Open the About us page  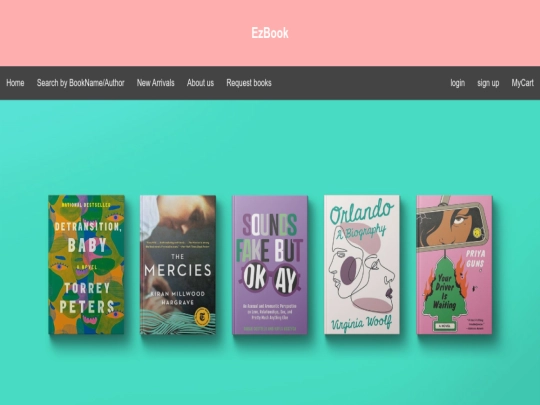200,83
